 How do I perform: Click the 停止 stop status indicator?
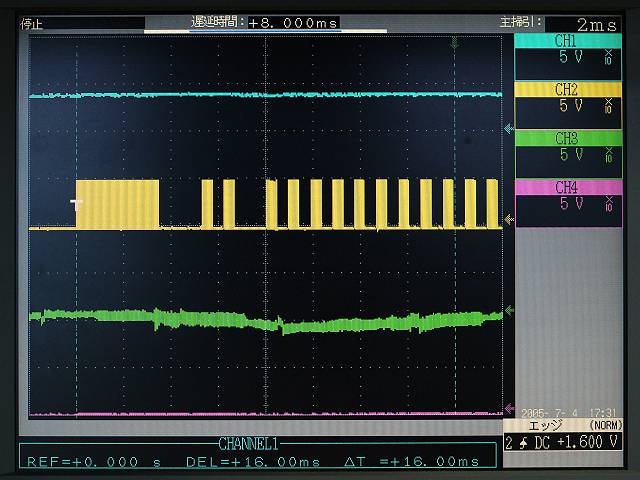[32, 22]
